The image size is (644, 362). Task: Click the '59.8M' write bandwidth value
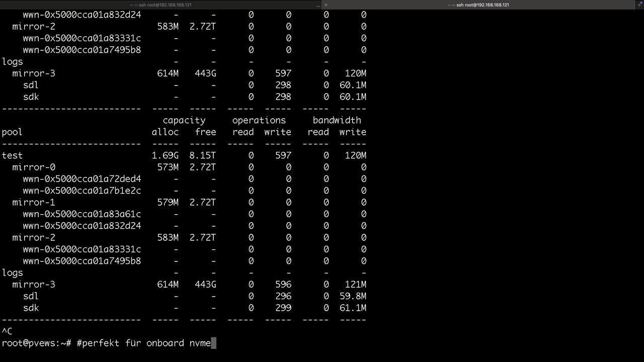353,296
